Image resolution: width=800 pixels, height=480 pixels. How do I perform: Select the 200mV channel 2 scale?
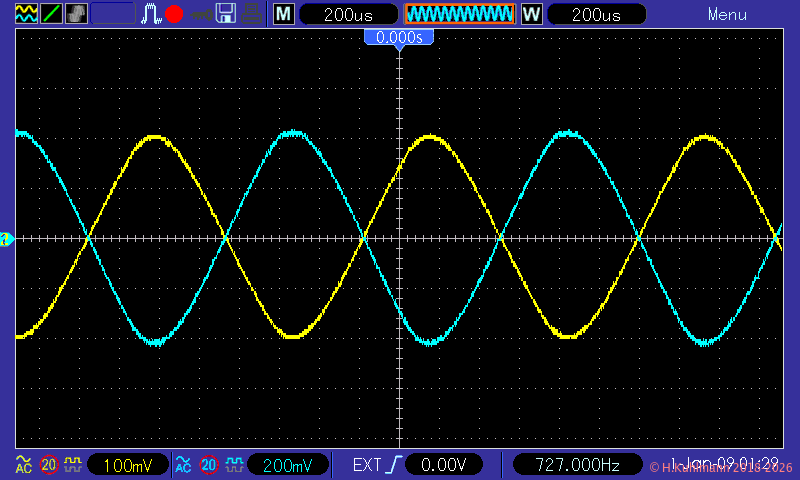(x=288, y=465)
